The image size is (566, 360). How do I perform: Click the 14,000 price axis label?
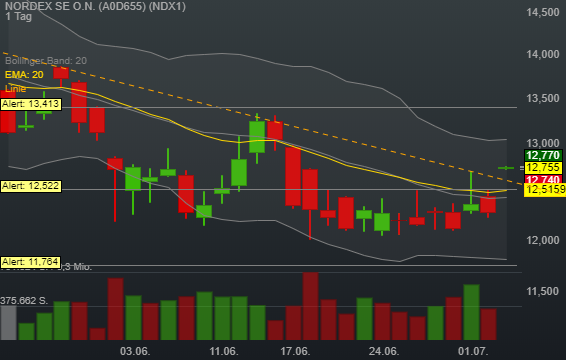[543, 55]
